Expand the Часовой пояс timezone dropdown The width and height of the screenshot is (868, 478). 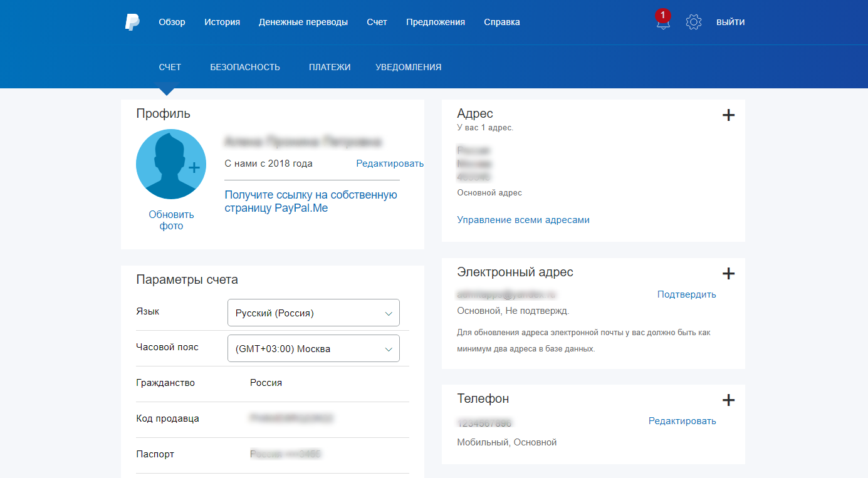tap(313, 348)
